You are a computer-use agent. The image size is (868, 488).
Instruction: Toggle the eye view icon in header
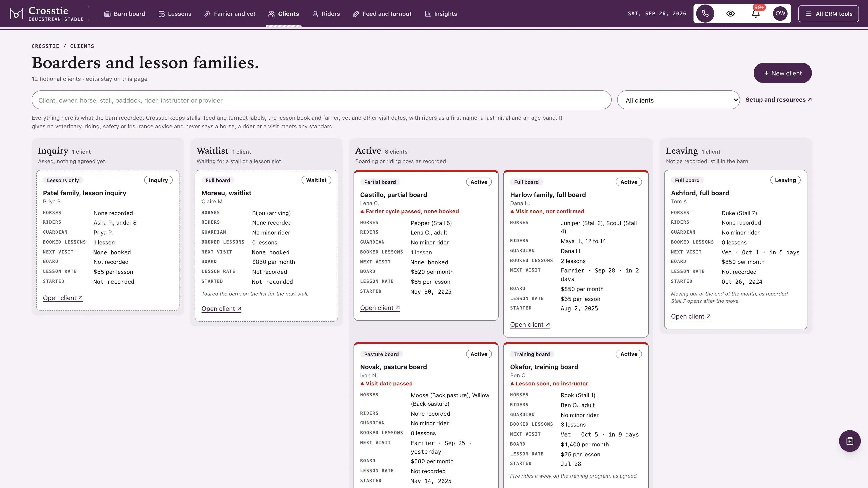(x=730, y=14)
